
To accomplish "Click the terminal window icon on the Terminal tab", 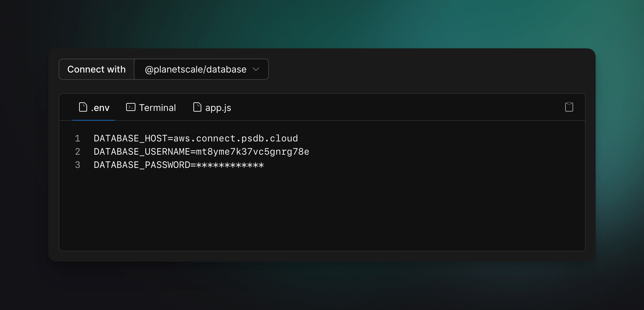I will pyautogui.click(x=131, y=107).
